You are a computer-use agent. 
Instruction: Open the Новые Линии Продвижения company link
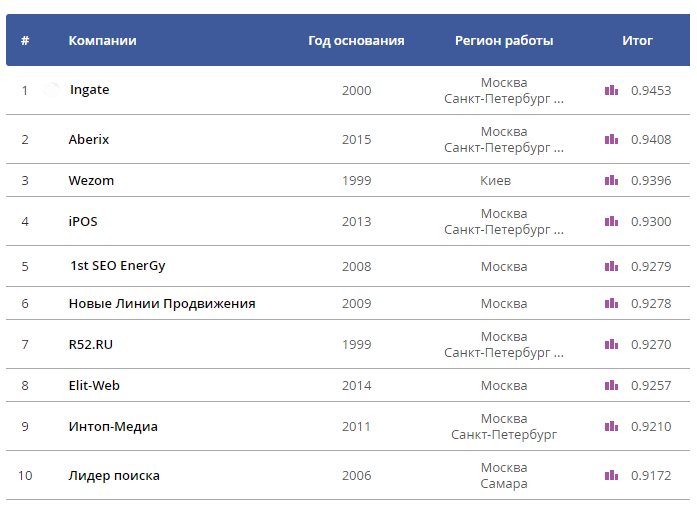click(x=162, y=303)
